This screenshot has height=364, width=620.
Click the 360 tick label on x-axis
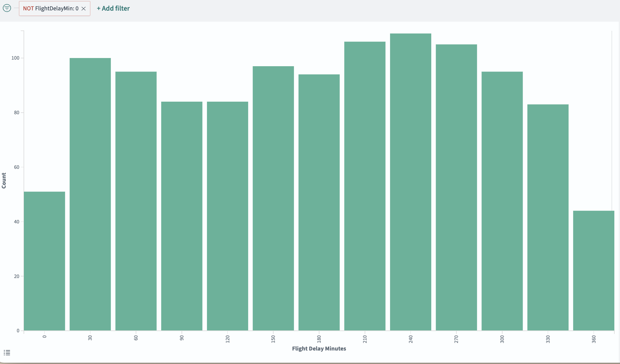(x=594, y=339)
